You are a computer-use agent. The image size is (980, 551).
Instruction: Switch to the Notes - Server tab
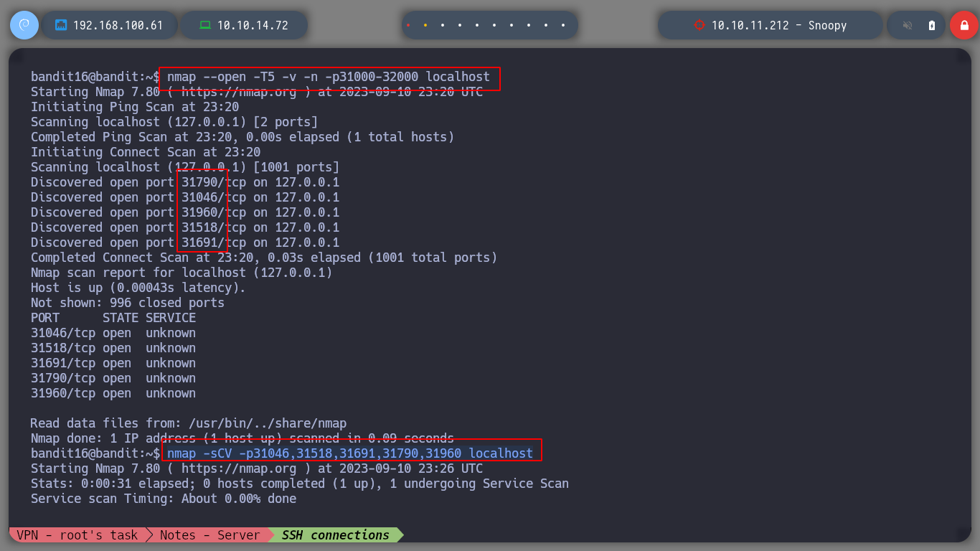pyautogui.click(x=209, y=535)
